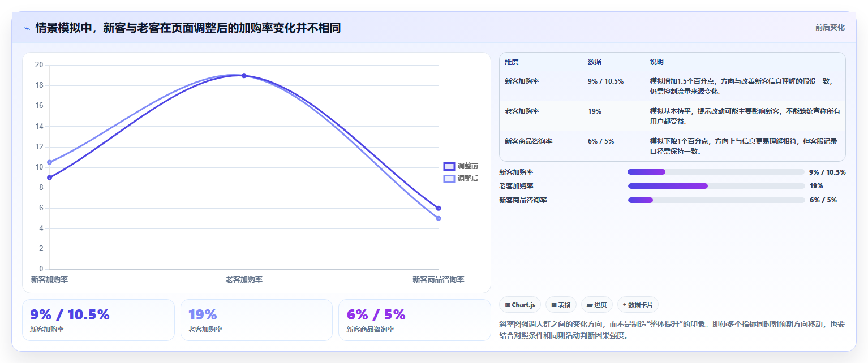
Task: Click the 老客加购率 progress bar
Action: coord(716,186)
